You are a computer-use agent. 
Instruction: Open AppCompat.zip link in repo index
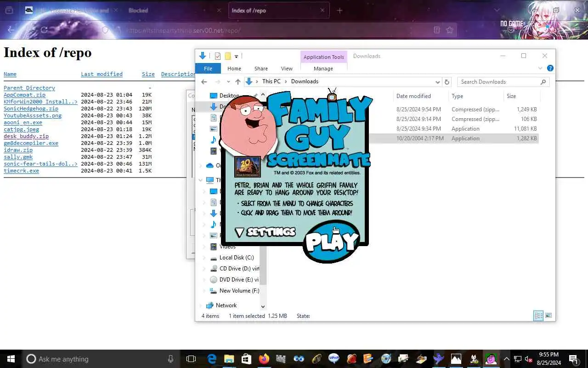point(24,95)
